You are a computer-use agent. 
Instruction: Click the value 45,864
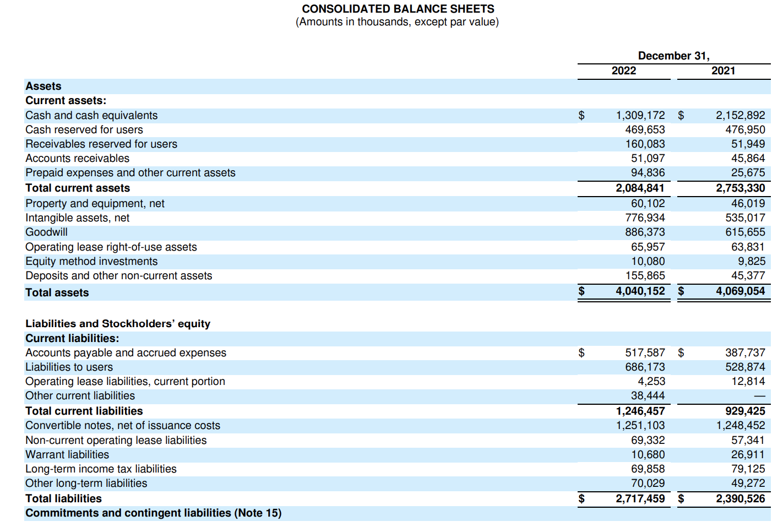click(748, 158)
